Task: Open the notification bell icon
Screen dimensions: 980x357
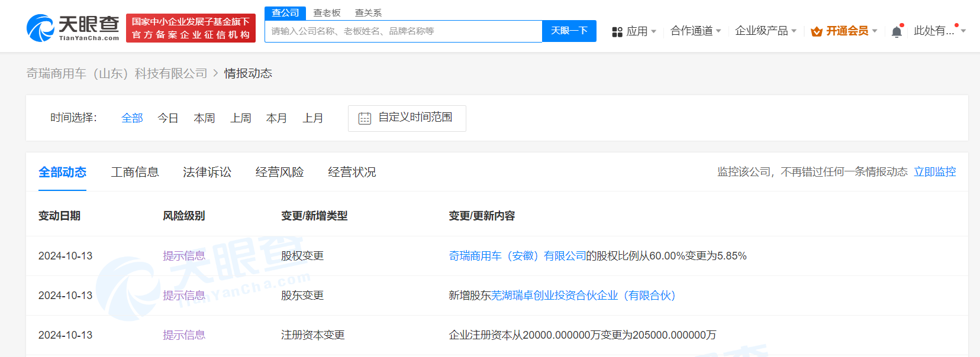Action: [897, 31]
